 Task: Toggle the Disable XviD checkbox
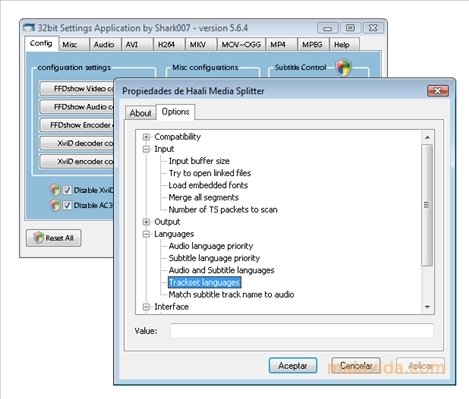pyautogui.click(x=67, y=190)
